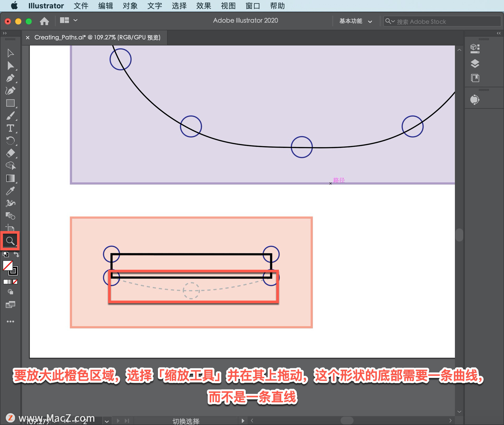
Task: Swap fill and stroke colors
Action: pos(16,254)
